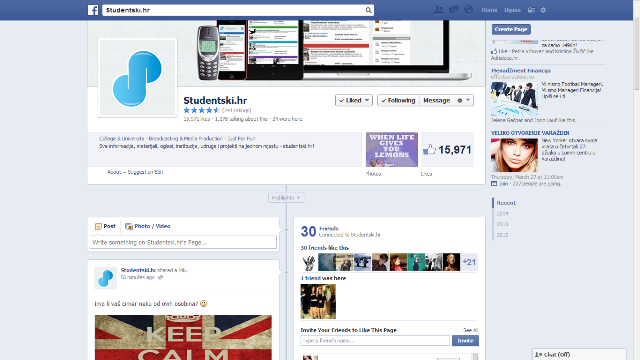Viewport: 640px width, 360px height.
Task: Click the woman's face event ad image
Action: (x=514, y=155)
